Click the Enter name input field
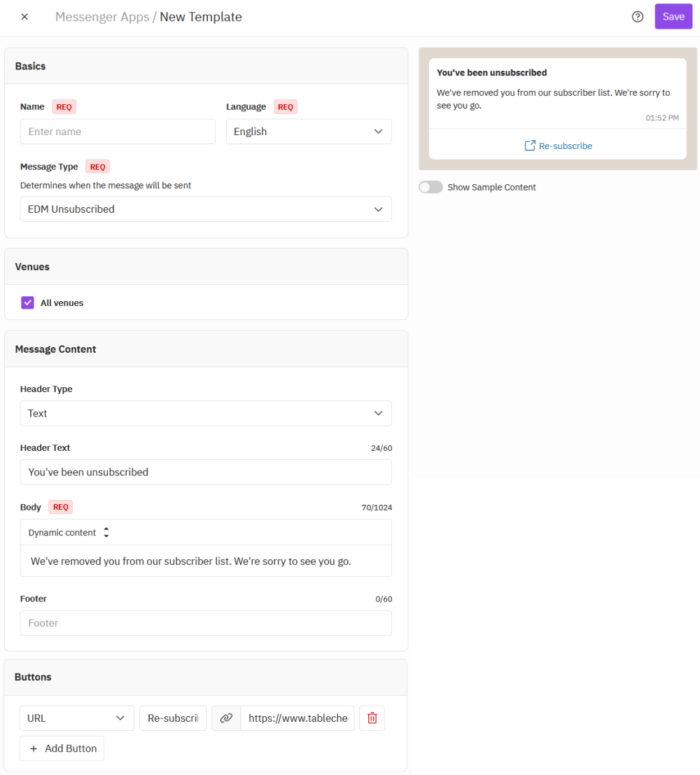 118,132
